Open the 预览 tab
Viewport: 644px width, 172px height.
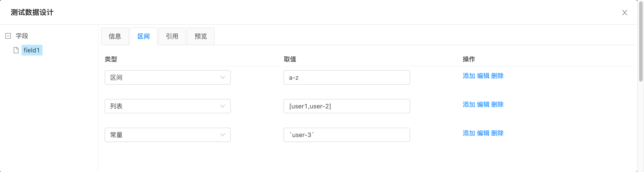[201, 36]
